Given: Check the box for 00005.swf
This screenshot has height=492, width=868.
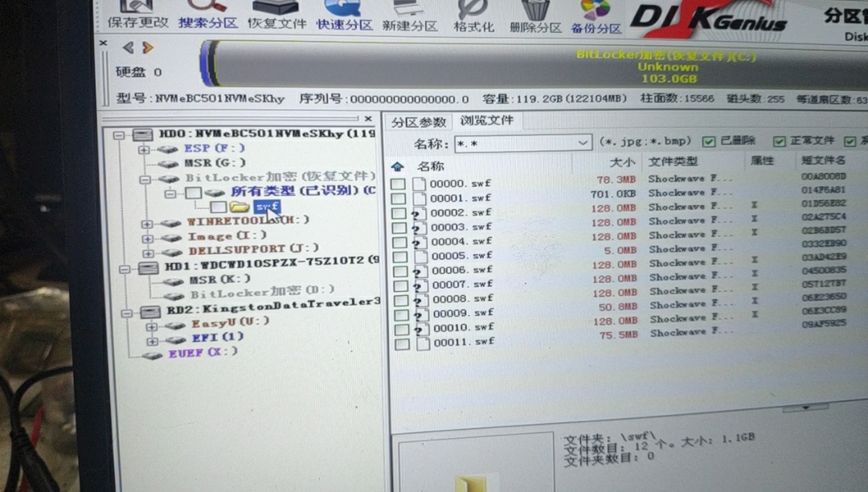Looking at the screenshot, I should point(400,256).
